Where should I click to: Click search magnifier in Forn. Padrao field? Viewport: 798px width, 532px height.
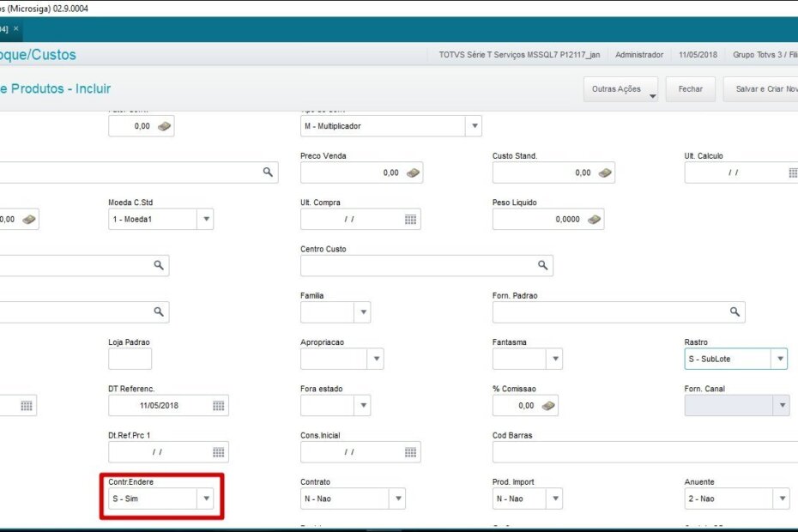[x=735, y=311]
